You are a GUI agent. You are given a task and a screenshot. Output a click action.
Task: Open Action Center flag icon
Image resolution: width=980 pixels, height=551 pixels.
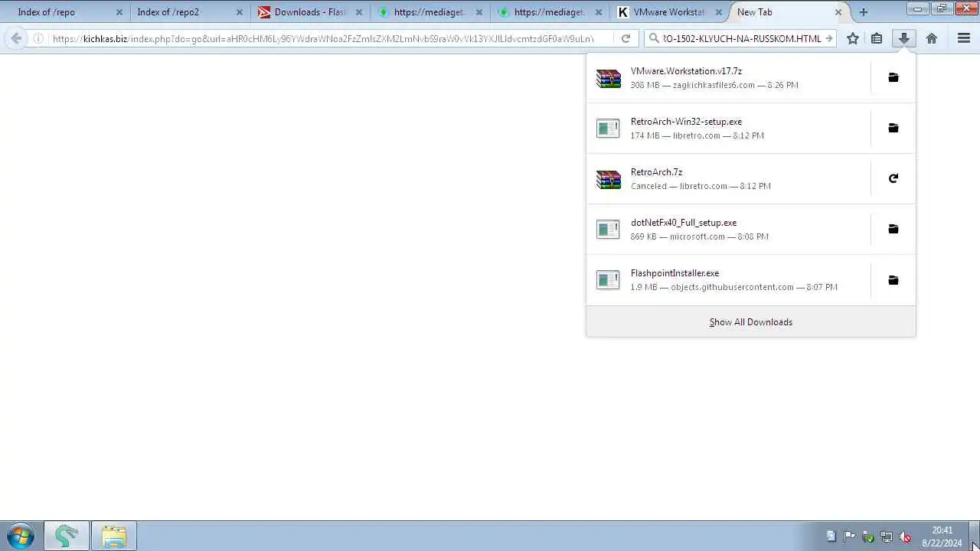pos(849,536)
